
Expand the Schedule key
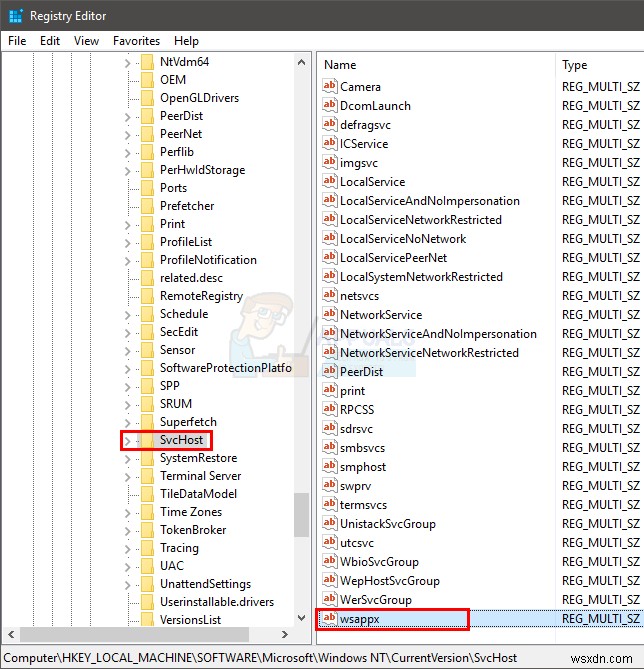tap(127, 315)
